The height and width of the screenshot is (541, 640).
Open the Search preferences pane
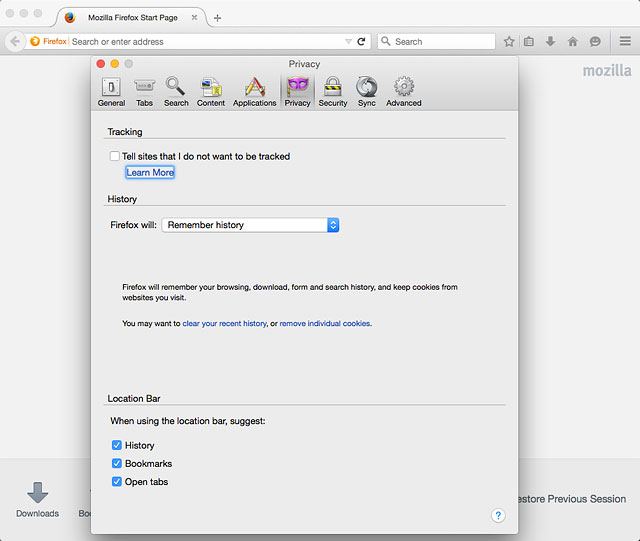click(x=176, y=92)
